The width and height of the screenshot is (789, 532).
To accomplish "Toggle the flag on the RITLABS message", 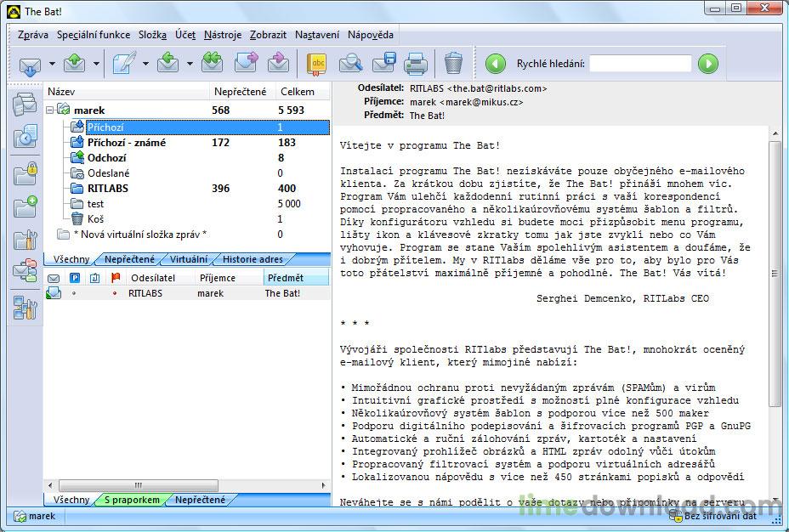I will [x=115, y=293].
